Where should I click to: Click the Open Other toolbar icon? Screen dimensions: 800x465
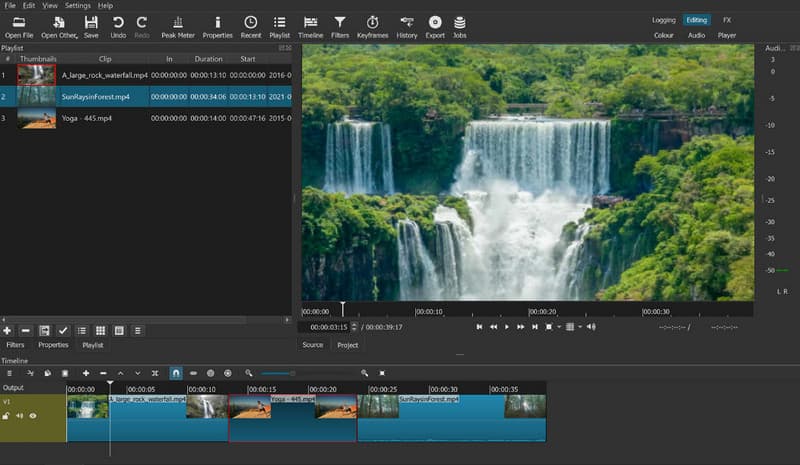(59, 27)
